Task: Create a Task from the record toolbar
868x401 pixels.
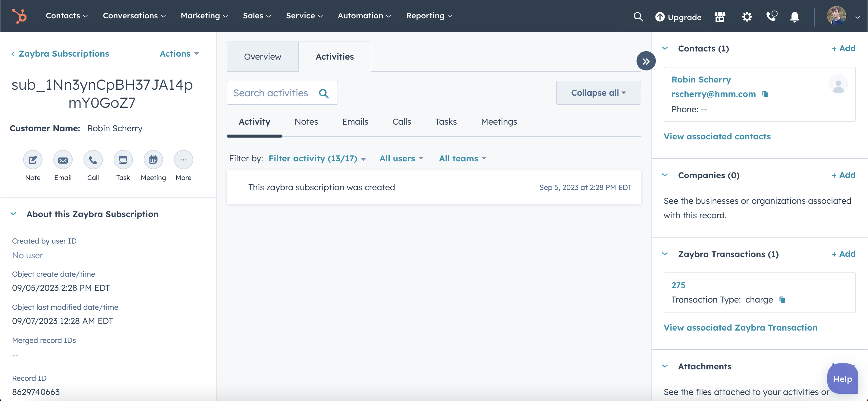Action: 123,160
